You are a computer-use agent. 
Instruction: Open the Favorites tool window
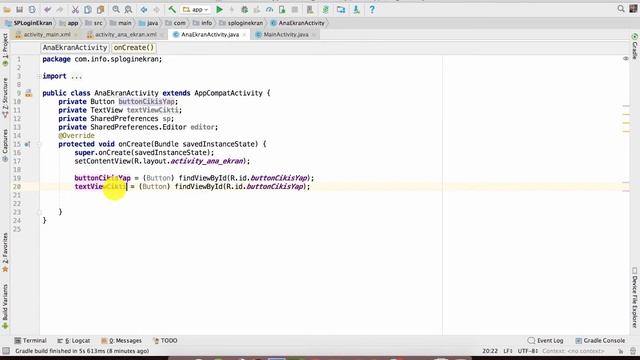pos(5,253)
